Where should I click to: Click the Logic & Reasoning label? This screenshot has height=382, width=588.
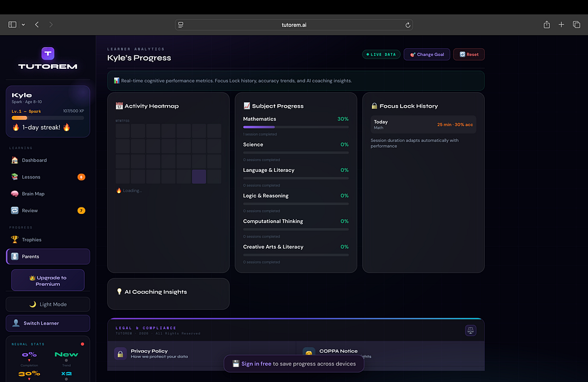(266, 195)
